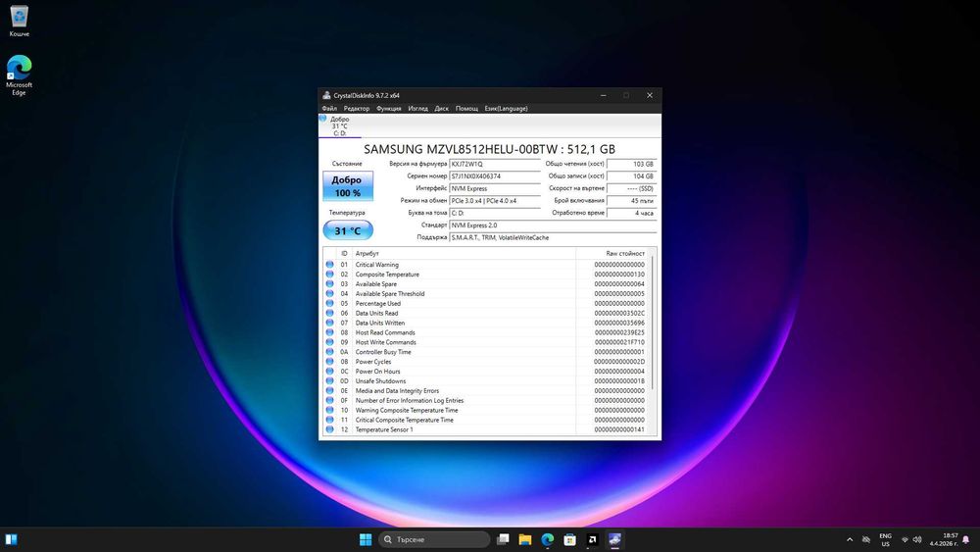980x552 pixels.
Task: Click the status dot for Data Units Read
Action: 329,313
